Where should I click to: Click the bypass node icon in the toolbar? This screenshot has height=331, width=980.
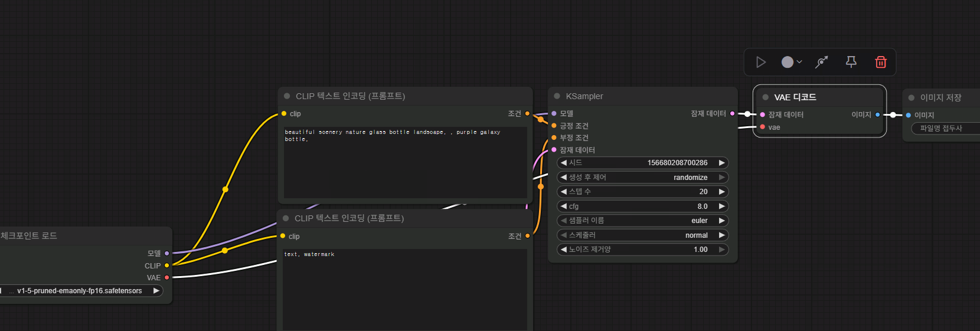[x=821, y=62]
